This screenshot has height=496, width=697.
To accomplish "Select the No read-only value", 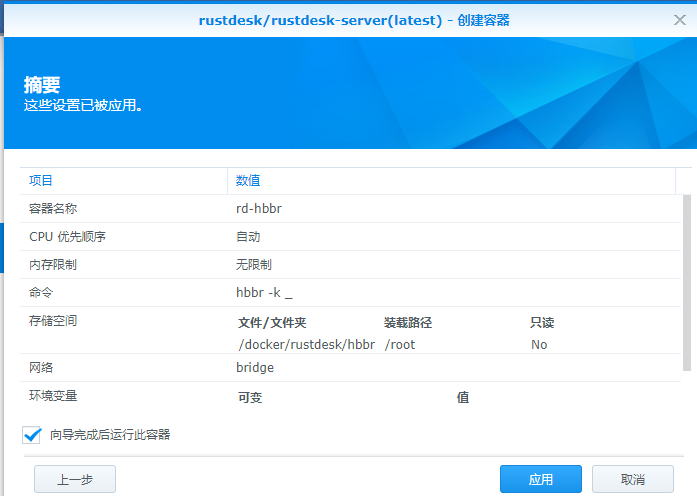I will point(539,344).
